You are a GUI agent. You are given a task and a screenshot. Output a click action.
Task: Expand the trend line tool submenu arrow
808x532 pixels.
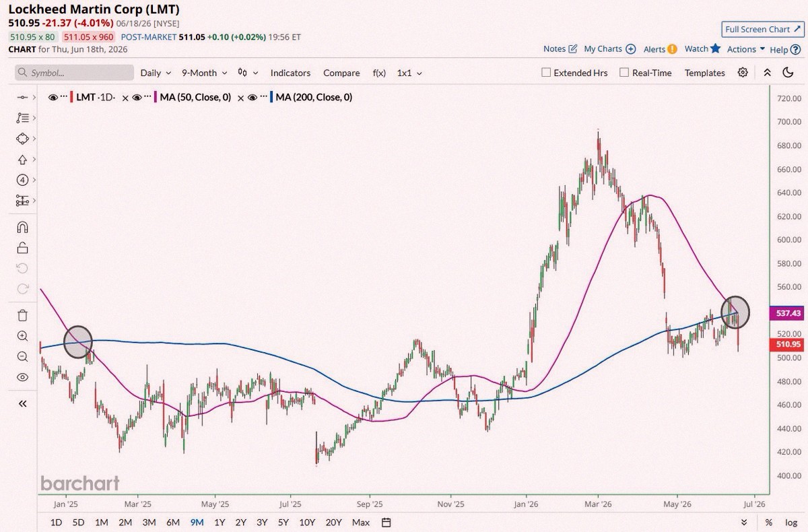coord(34,98)
